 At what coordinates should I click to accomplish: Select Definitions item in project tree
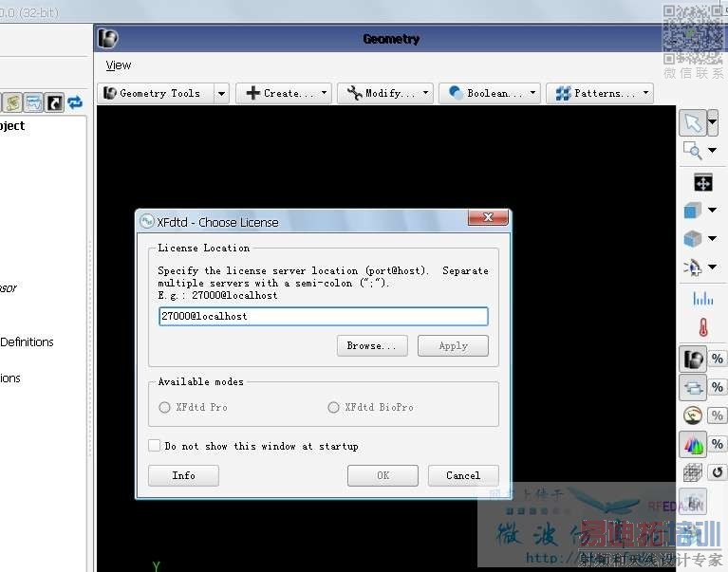click(27, 342)
